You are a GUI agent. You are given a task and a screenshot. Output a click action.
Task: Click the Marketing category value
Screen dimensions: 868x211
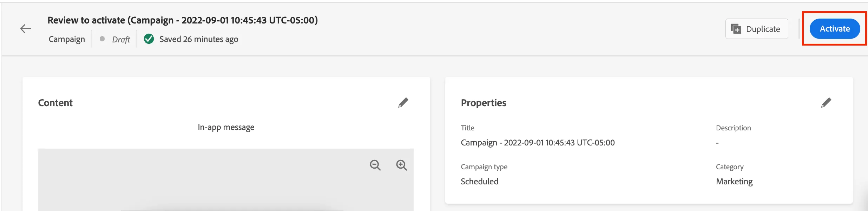(x=734, y=182)
